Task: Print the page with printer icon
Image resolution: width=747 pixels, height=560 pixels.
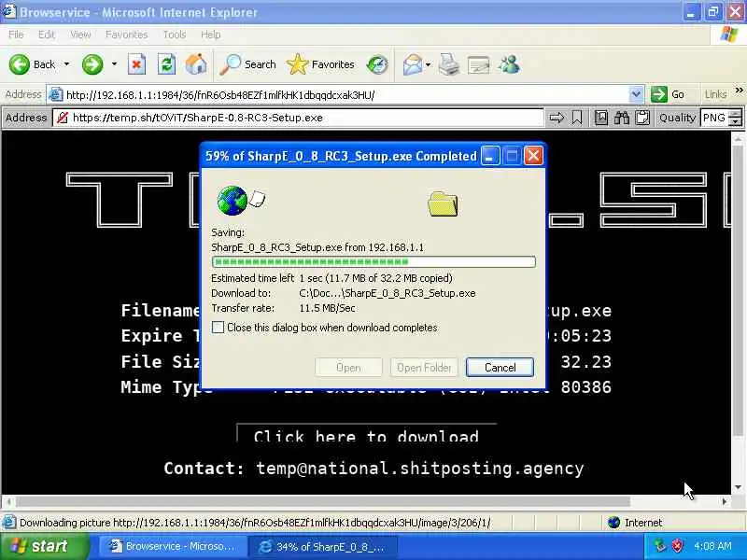Action: (449, 64)
